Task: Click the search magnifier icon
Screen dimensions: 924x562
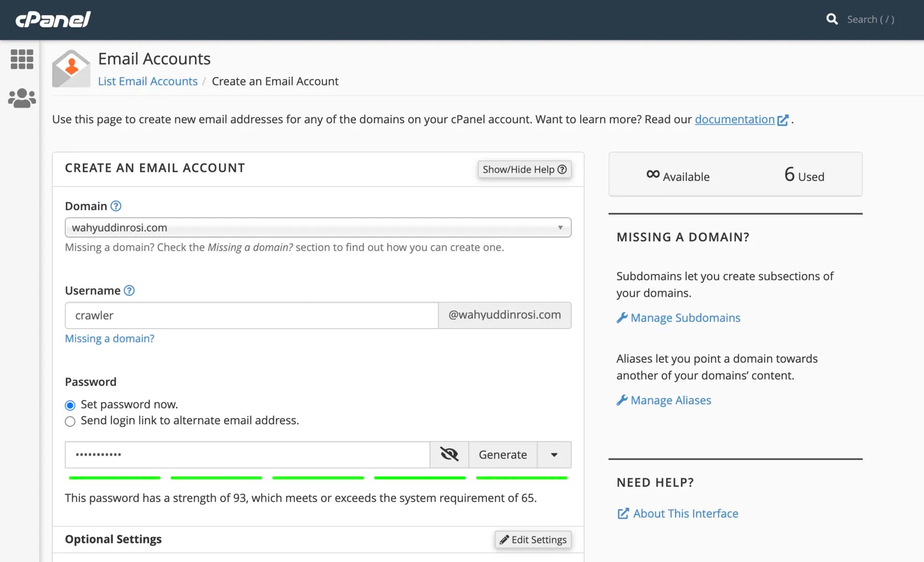Action: click(832, 19)
